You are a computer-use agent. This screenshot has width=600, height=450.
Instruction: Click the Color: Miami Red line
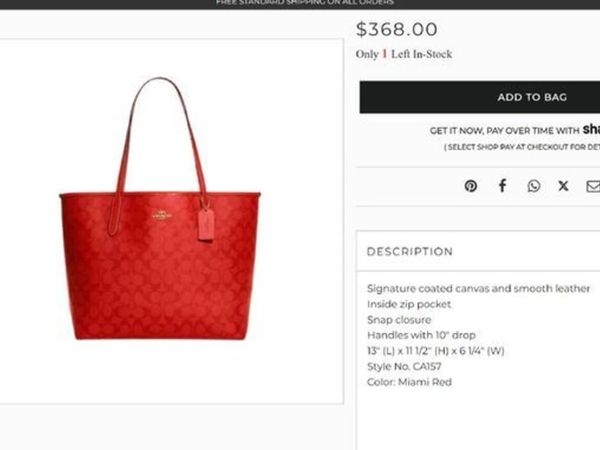tap(409, 382)
